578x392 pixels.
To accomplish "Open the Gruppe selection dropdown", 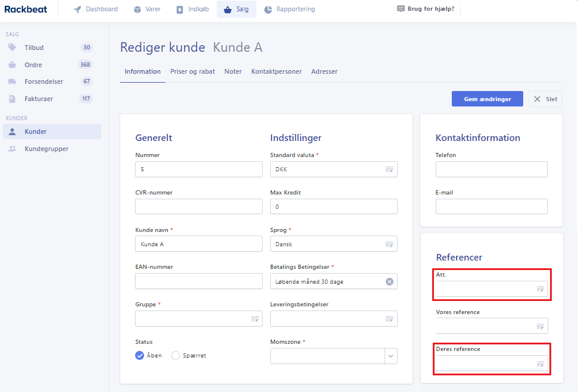I will click(199, 319).
